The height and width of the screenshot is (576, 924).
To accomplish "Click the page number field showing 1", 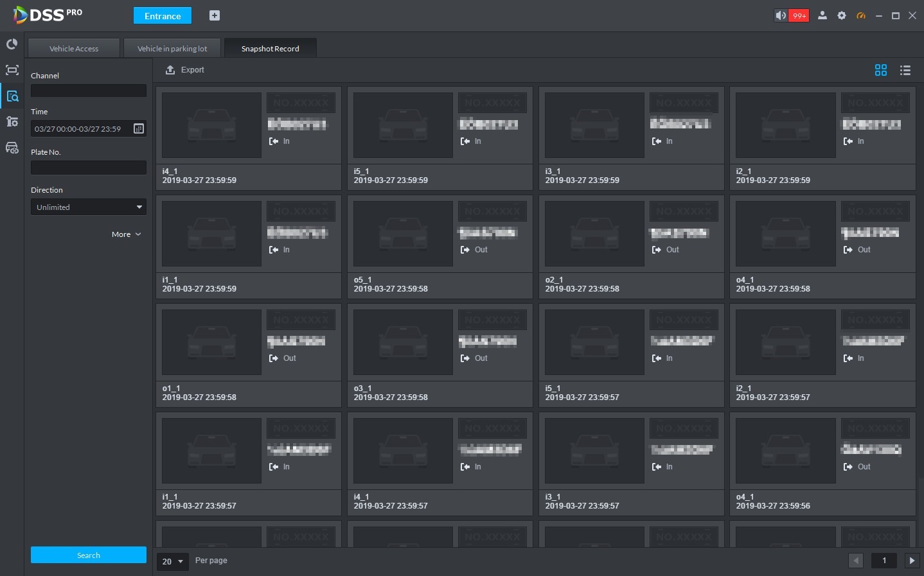I will point(884,561).
